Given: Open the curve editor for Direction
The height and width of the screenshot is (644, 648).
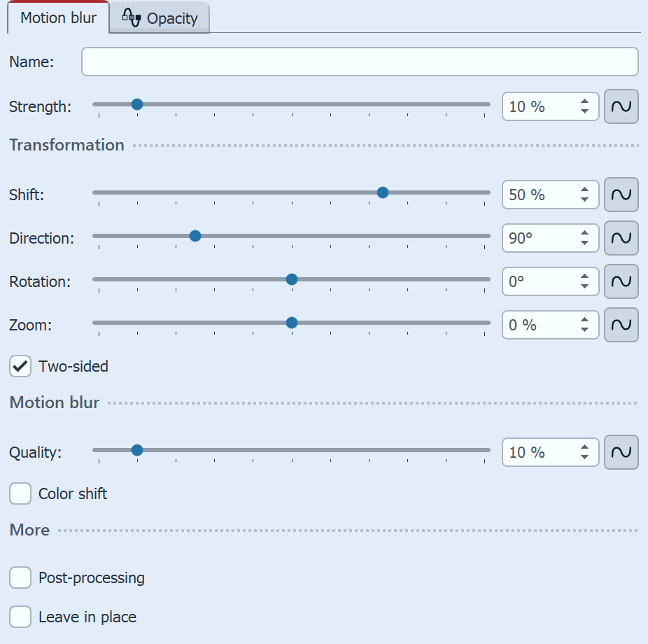Looking at the screenshot, I should pyautogui.click(x=621, y=238).
